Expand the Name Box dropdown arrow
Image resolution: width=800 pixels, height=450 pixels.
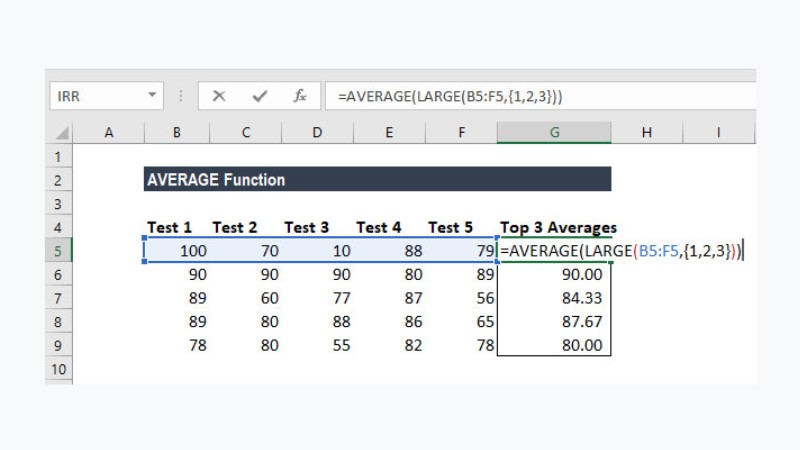pos(152,96)
